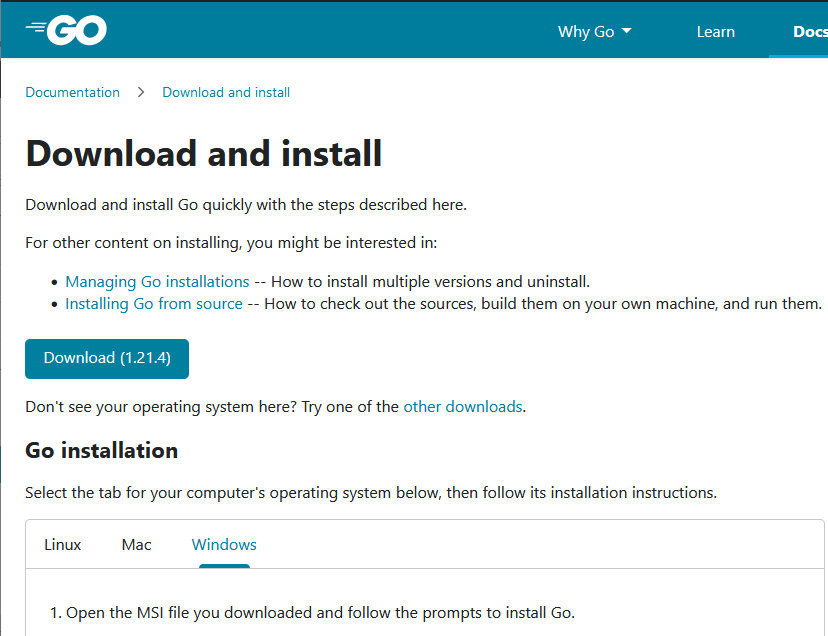Click the Go installation section heading
Image resolution: width=828 pixels, height=636 pixels.
tap(101, 451)
